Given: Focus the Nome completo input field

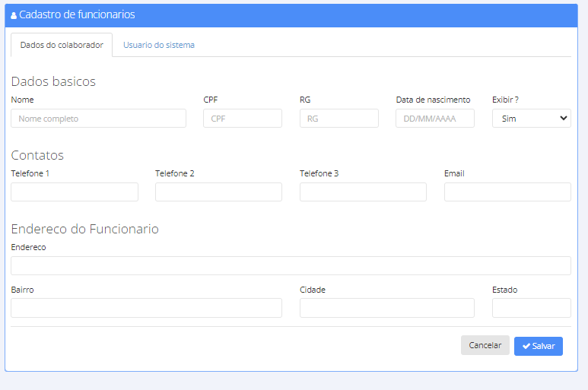Looking at the screenshot, I should pyautogui.click(x=98, y=119).
